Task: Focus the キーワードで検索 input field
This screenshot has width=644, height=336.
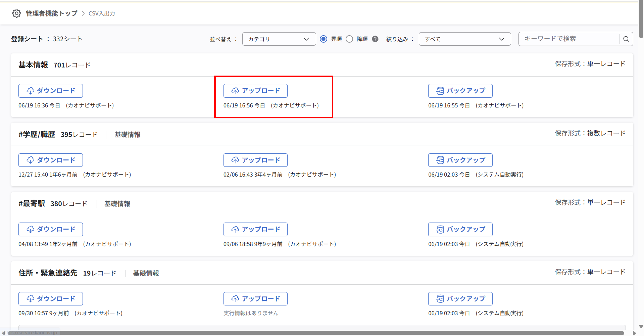Action: (569, 39)
